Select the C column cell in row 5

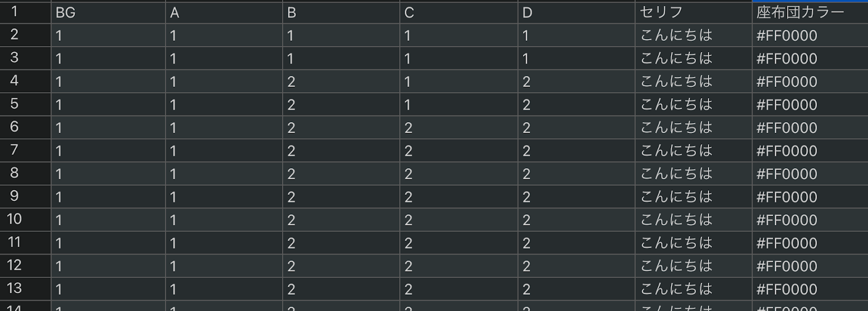[x=458, y=104]
